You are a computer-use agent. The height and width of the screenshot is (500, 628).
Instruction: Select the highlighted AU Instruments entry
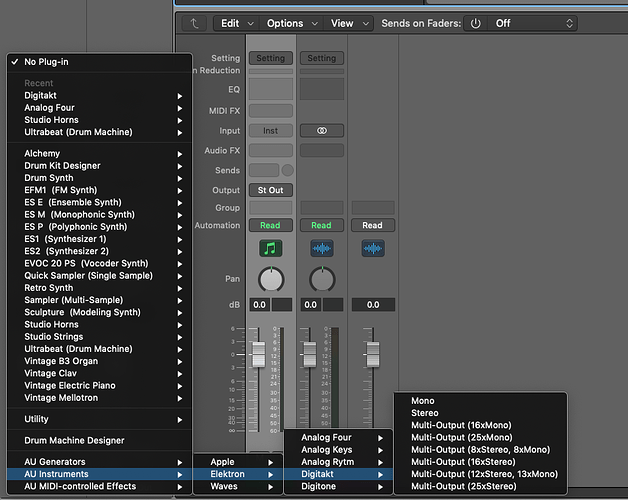tap(100, 474)
